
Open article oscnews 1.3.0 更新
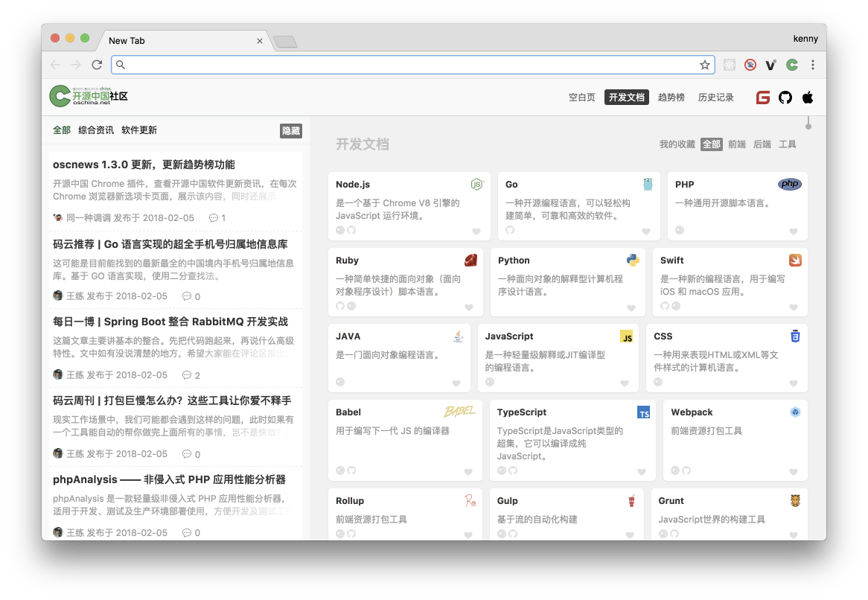click(x=144, y=165)
